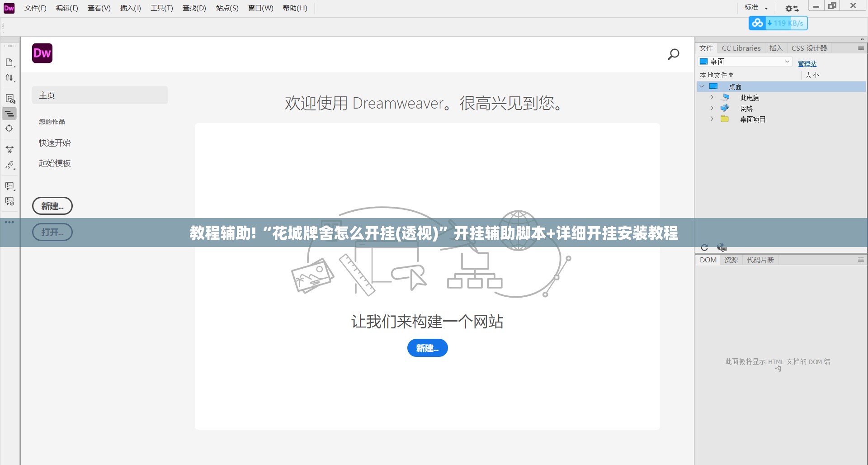Click the globe with chat bubble icon
868x465 pixels.
[x=722, y=247]
